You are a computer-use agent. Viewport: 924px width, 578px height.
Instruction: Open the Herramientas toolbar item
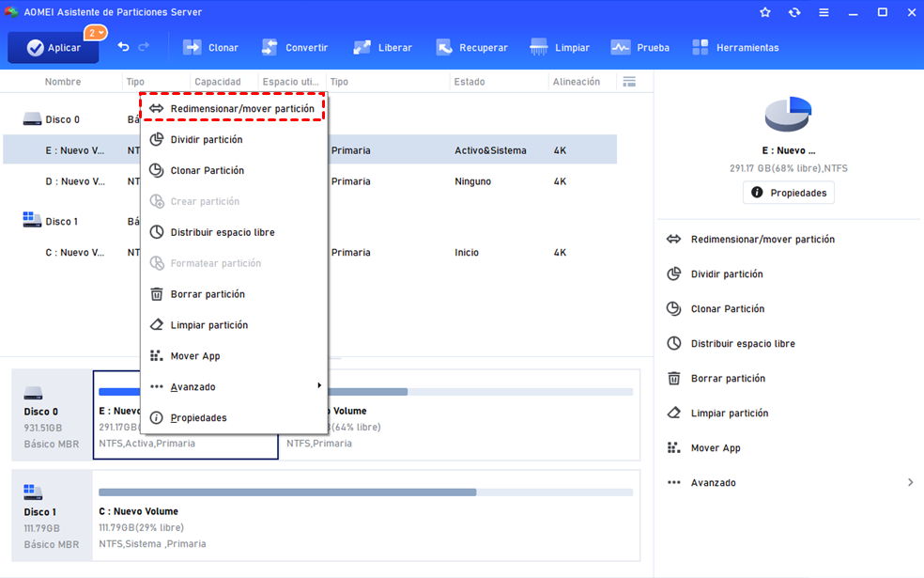[x=735, y=48]
